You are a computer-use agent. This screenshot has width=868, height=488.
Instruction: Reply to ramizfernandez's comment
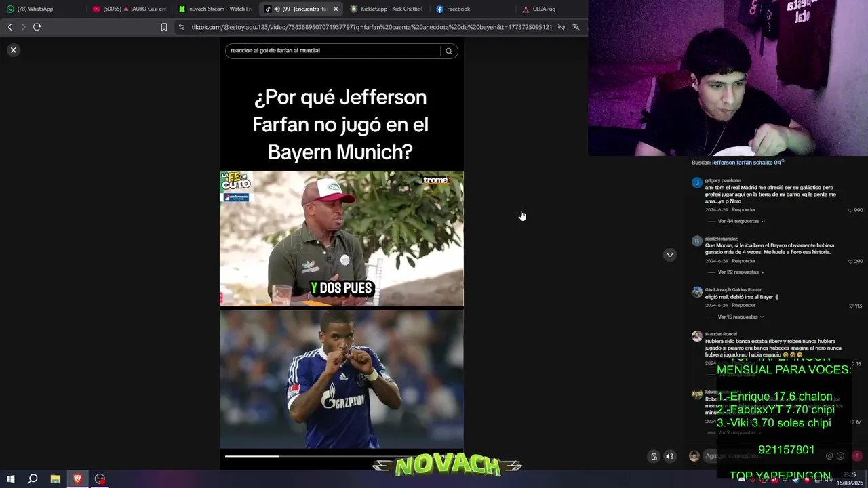[x=743, y=261]
